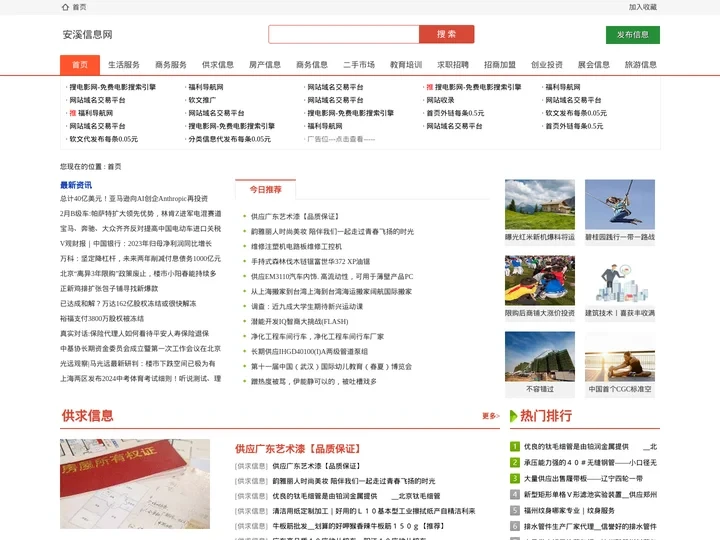Viewport: 720px width, 540px height.
Task: Open the 安溪信息网 site logo
Action: pyautogui.click(x=87, y=34)
